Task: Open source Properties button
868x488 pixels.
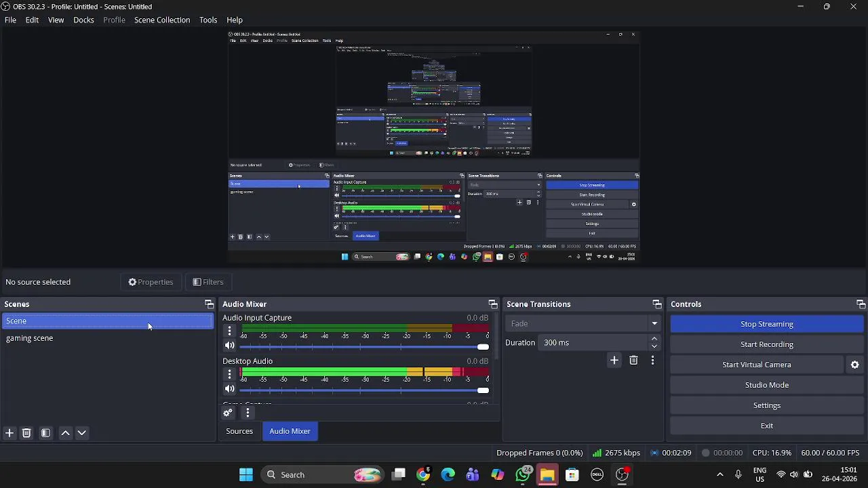Action: point(151,282)
